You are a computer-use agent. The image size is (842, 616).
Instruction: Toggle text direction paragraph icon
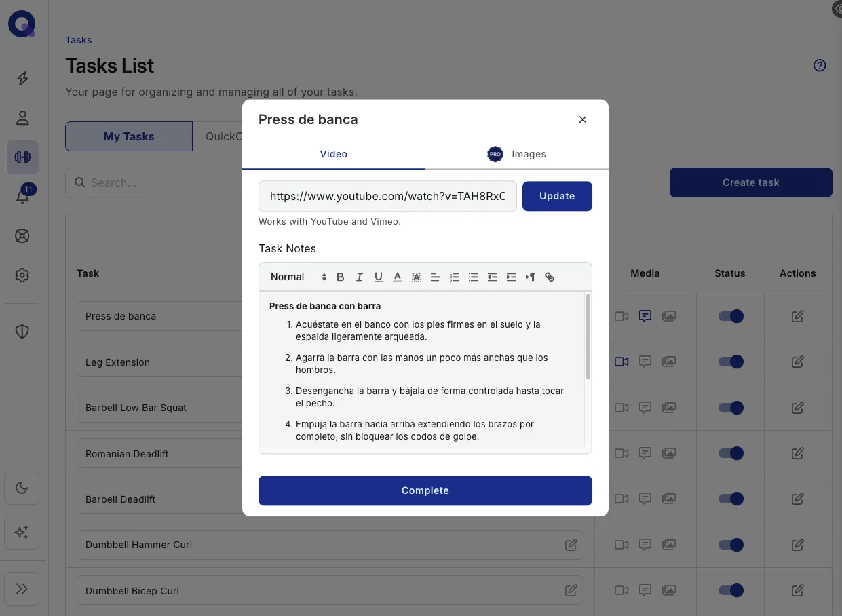click(531, 277)
